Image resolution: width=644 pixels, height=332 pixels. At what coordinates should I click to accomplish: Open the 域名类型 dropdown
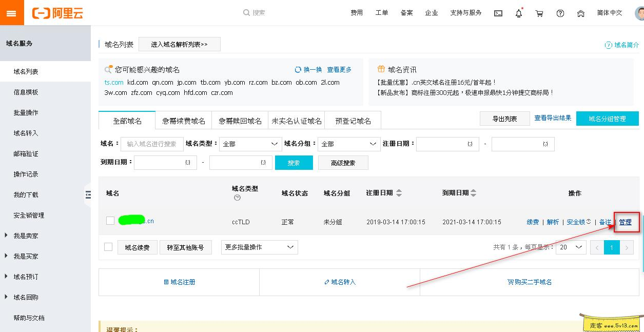point(250,144)
